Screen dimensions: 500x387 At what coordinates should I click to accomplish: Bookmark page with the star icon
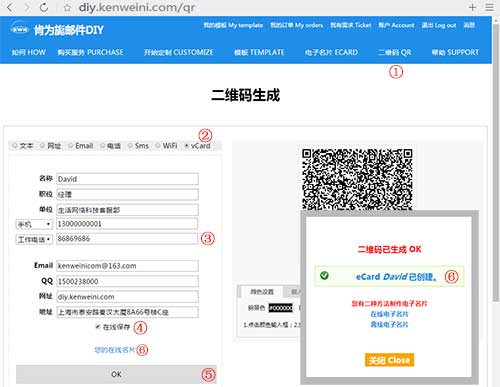67,7
